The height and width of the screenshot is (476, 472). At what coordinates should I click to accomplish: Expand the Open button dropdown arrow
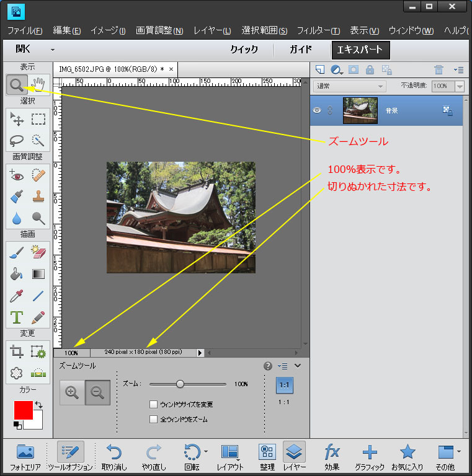[x=53, y=50]
